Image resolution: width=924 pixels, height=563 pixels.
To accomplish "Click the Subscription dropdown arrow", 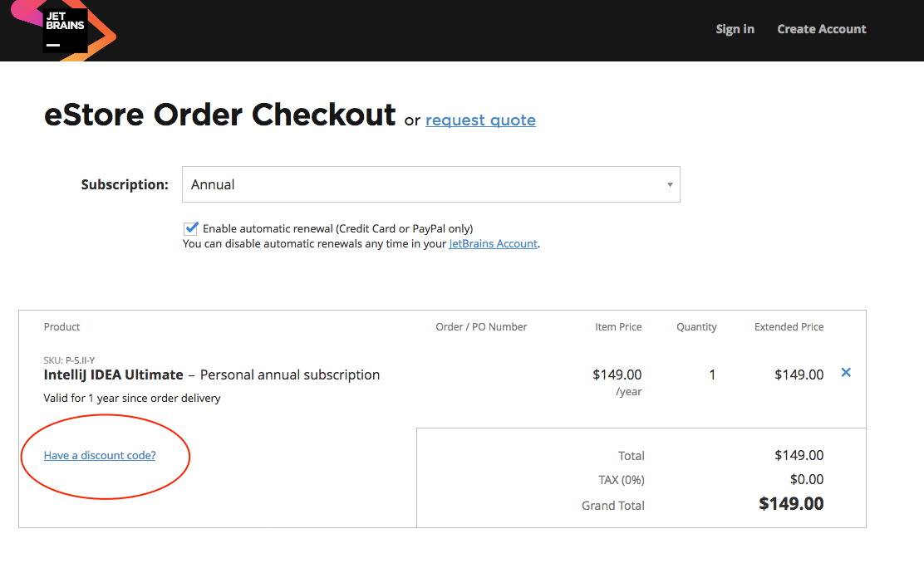I will pyautogui.click(x=670, y=185).
